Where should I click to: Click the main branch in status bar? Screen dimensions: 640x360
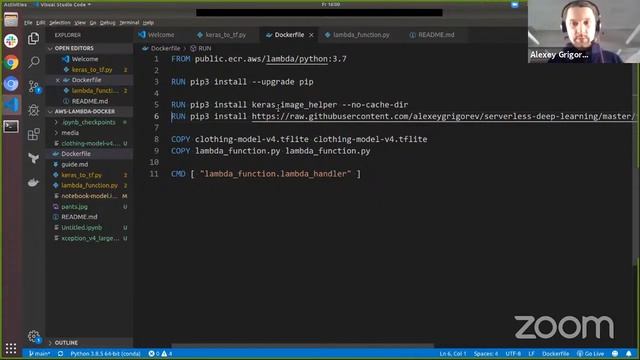point(39,353)
